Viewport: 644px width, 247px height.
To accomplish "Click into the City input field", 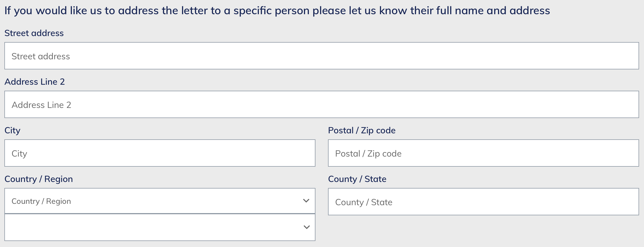I will [160, 153].
